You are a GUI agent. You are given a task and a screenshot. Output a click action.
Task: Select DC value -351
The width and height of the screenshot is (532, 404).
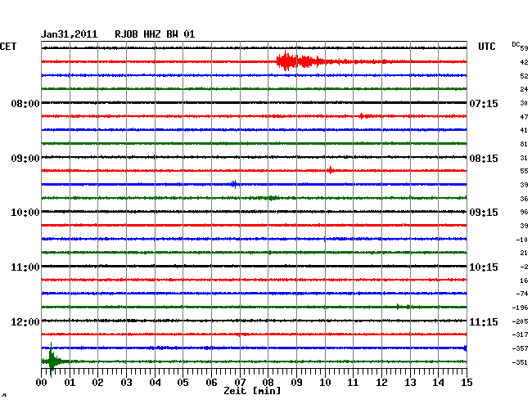pos(520,362)
